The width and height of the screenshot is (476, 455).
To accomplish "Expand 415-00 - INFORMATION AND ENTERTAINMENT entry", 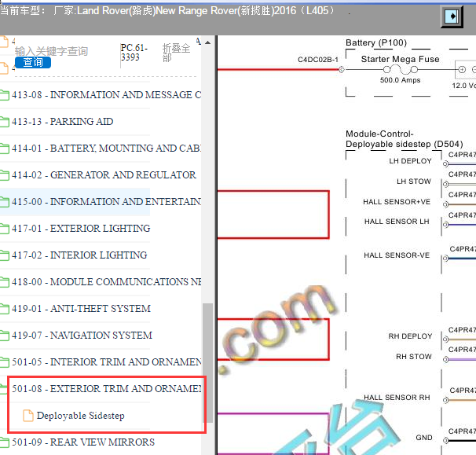I will (106, 202).
